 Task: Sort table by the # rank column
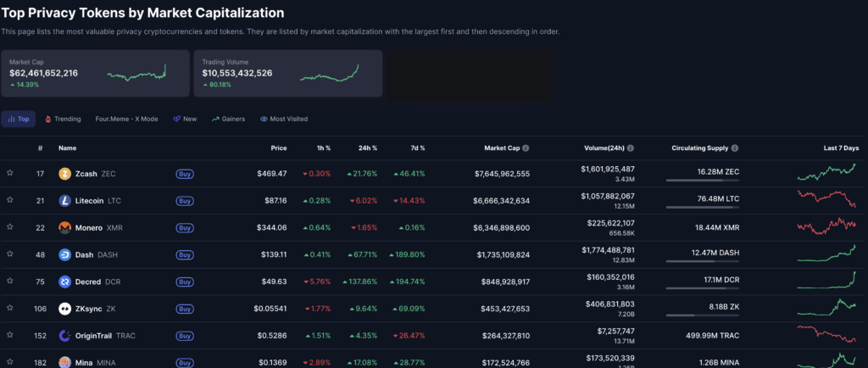click(41, 148)
